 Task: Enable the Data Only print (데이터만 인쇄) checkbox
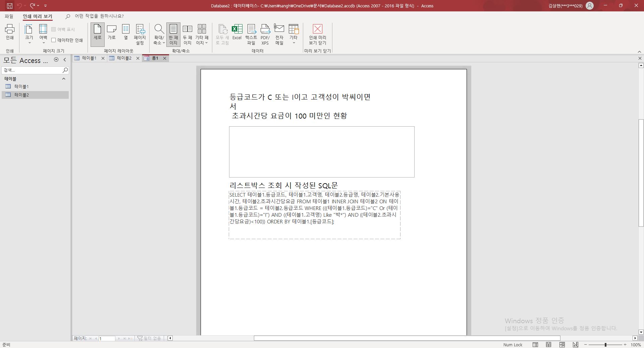pyautogui.click(x=54, y=40)
